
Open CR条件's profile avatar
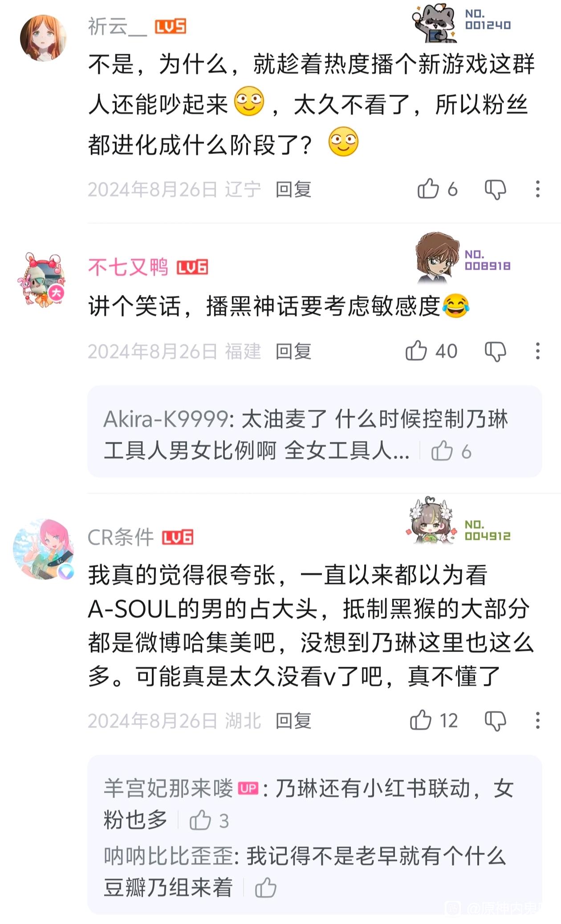point(43,549)
